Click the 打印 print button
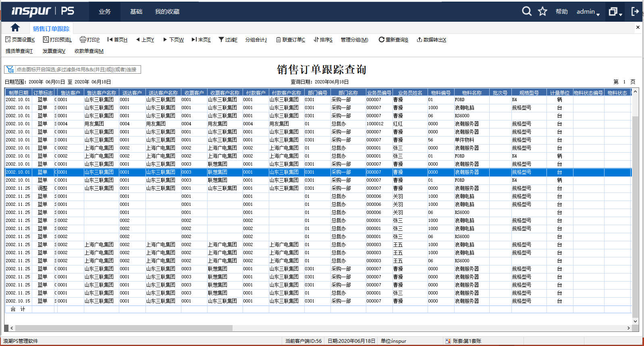 tap(90, 39)
